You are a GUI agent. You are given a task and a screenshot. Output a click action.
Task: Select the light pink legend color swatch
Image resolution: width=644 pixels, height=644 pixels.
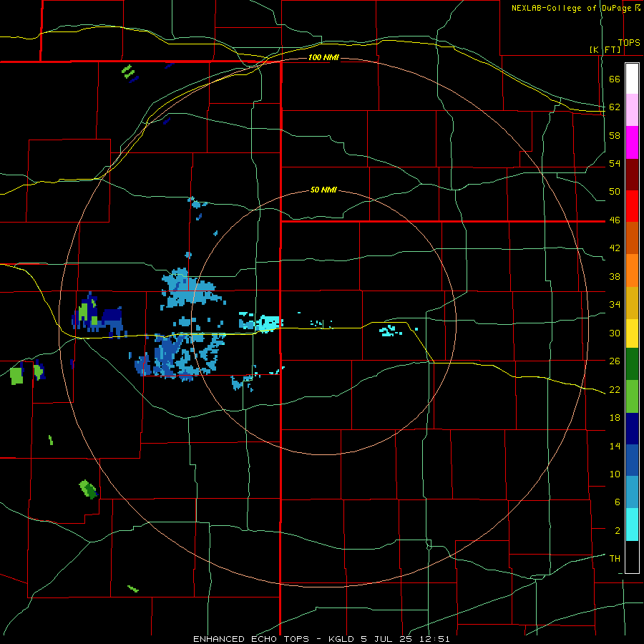(x=632, y=110)
